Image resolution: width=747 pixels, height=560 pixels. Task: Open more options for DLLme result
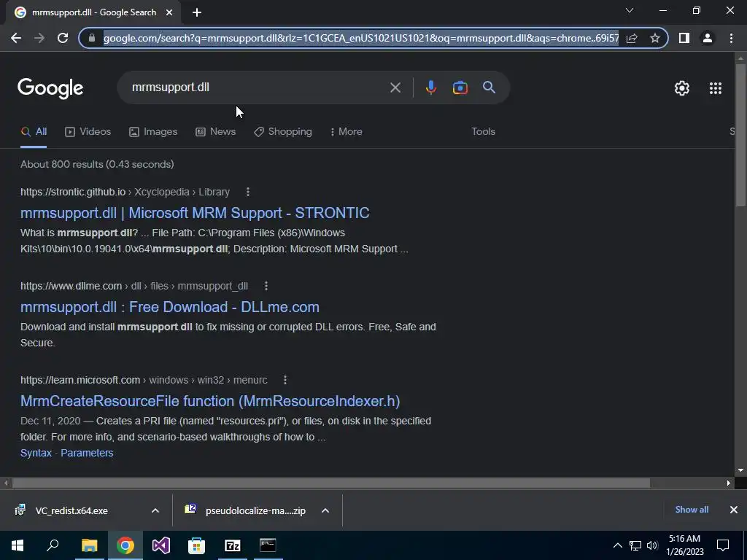tap(266, 286)
